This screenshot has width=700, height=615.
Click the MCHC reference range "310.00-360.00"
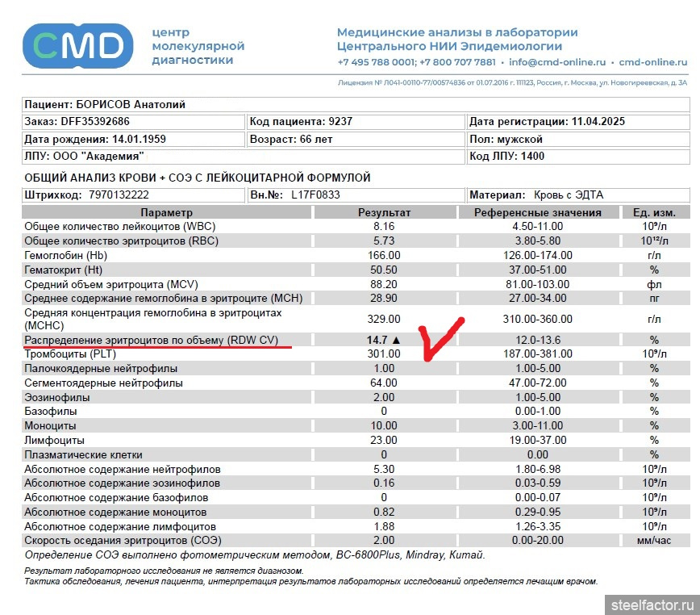pyautogui.click(x=538, y=320)
